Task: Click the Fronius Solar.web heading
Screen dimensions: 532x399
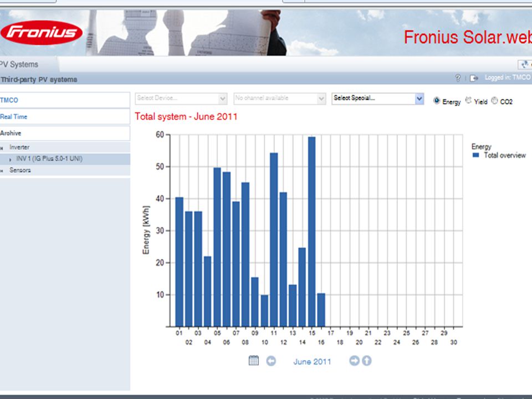Action: click(468, 37)
